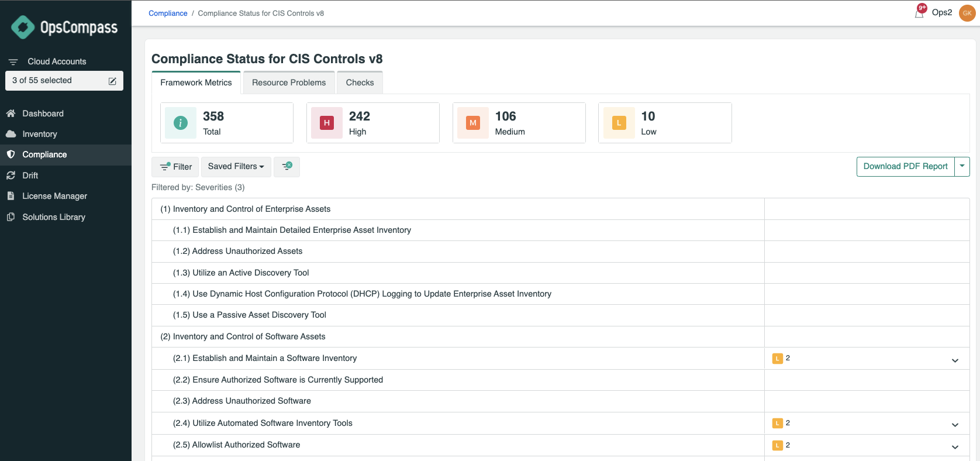980x461 pixels.
Task: Expand row 2.1 Establish Software Inventory
Action: 955,360
